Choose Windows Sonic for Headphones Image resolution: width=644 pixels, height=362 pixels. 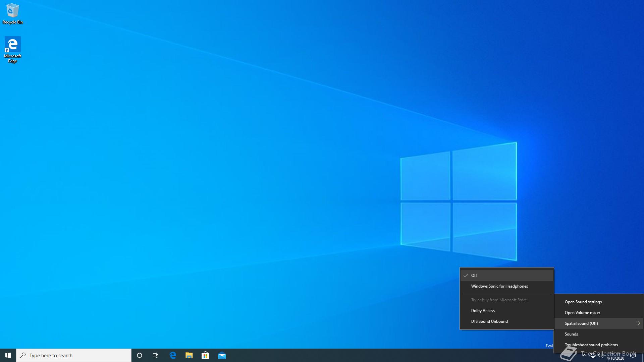coord(506,286)
